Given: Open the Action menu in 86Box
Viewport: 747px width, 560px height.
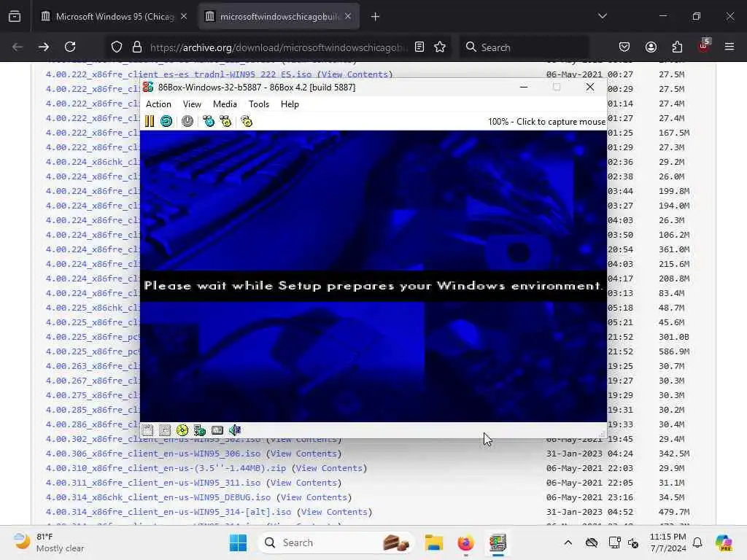Looking at the screenshot, I should 158,104.
